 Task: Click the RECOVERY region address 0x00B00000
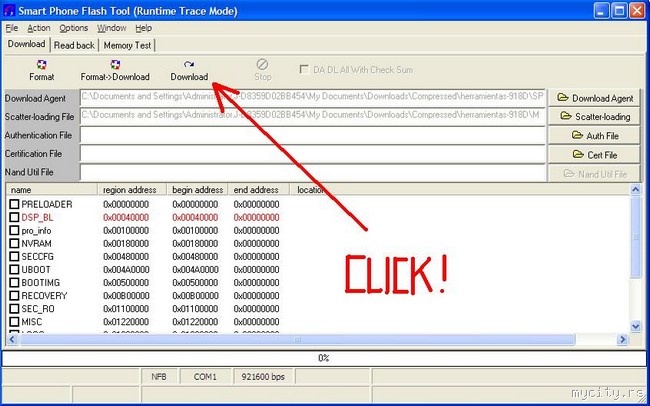pos(126,296)
